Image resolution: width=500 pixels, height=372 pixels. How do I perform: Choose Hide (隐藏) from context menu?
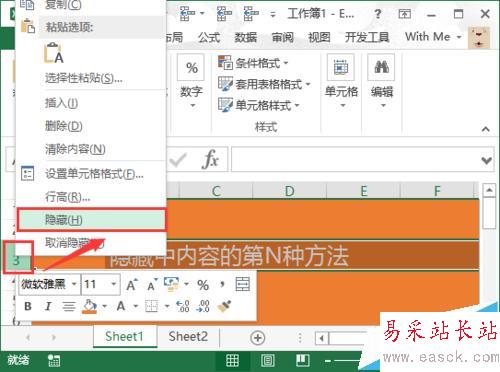point(91,220)
